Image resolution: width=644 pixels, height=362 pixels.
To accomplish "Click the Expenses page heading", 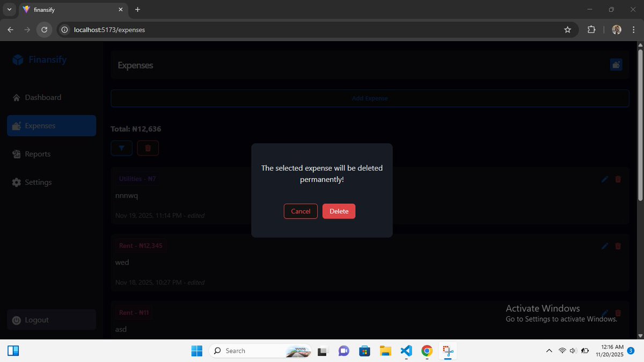I will point(135,65).
